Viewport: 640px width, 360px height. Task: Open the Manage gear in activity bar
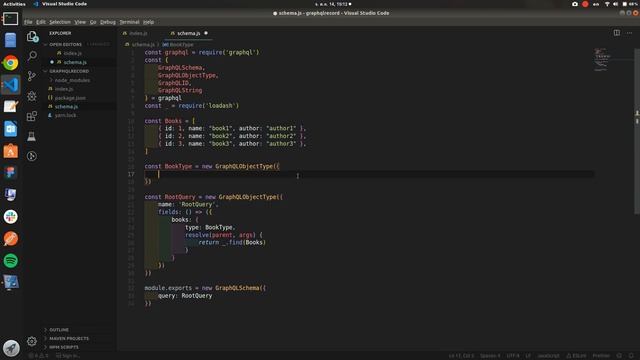pyautogui.click(x=32, y=341)
